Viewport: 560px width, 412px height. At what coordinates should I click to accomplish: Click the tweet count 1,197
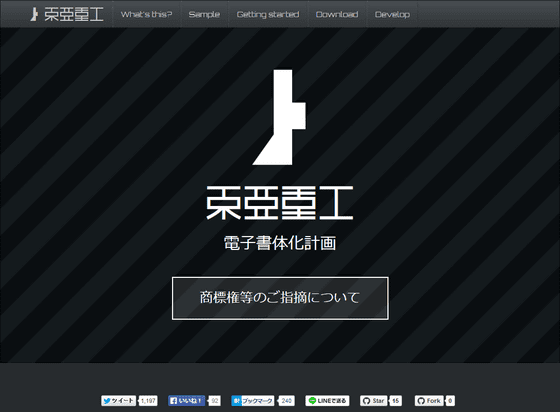coord(148,401)
